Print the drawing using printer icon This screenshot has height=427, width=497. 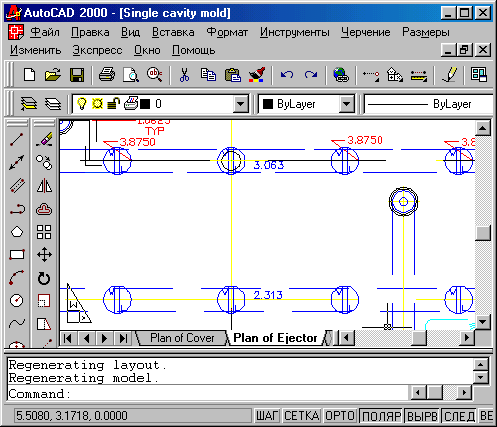click(107, 75)
